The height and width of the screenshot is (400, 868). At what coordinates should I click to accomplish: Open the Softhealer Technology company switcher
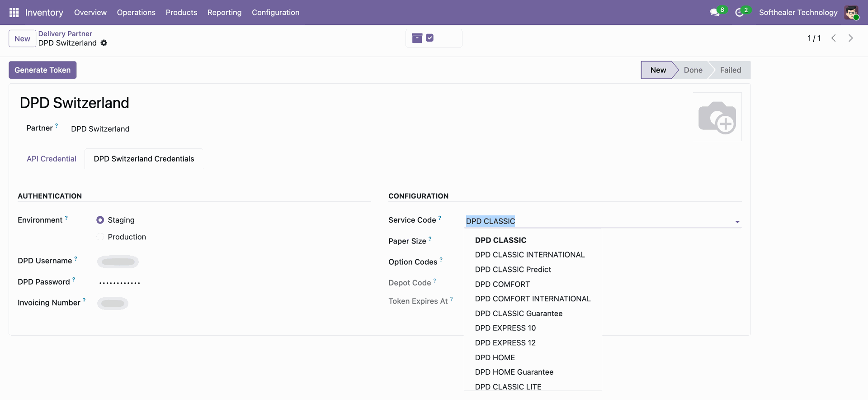(798, 12)
